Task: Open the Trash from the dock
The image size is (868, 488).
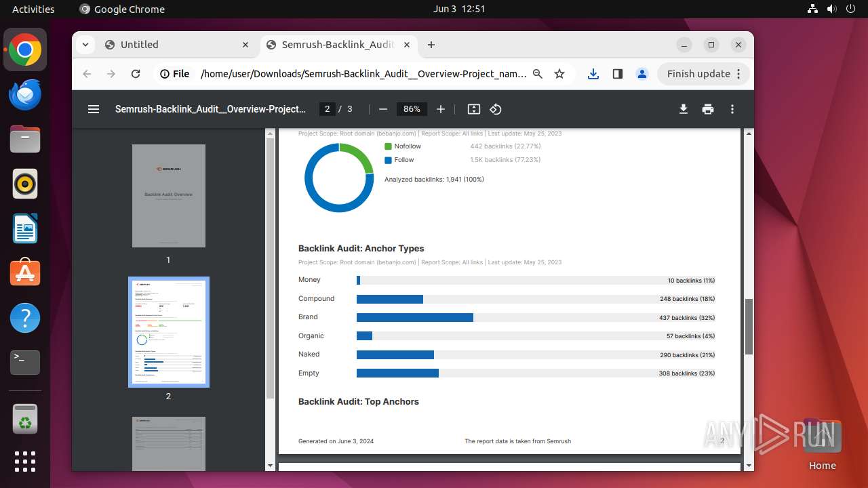Action: [25, 419]
